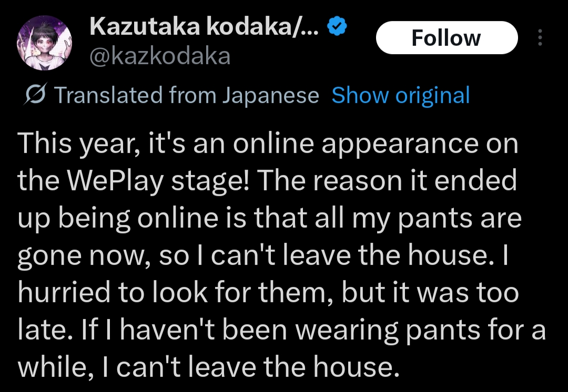
Task: Click the translation icon beside Translated label
Action: pyautogui.click(x=37, y=96)
